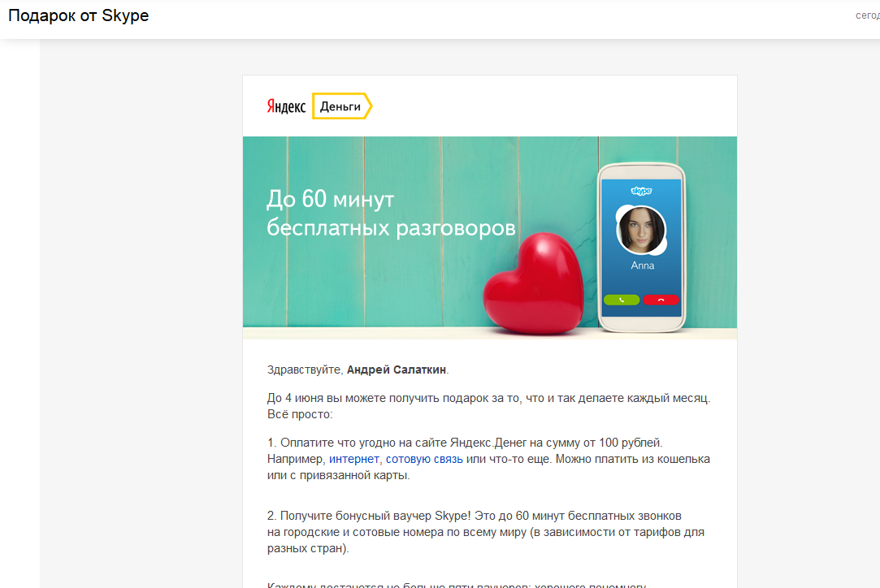The image size is (880, 588).
Task: Click the Anna caller name label
Action: click(642, 266)
